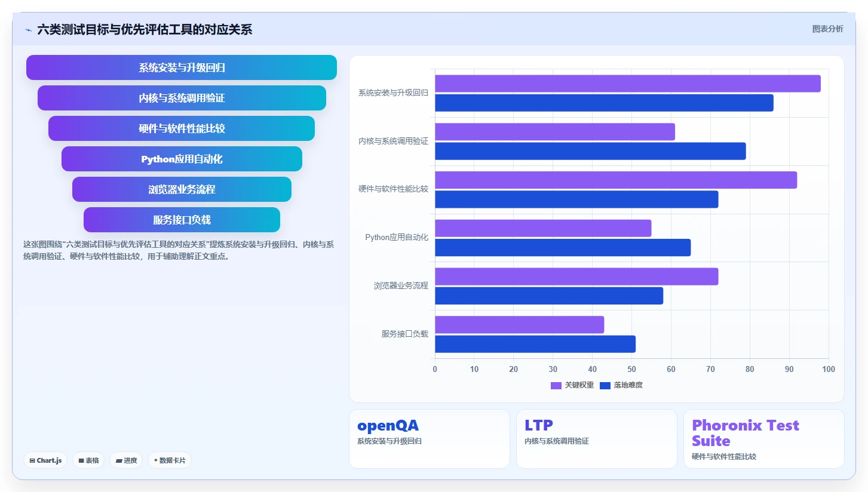Open the LTP data card
The height and width of the screenshot is (492, 868).
coord(597,439)
